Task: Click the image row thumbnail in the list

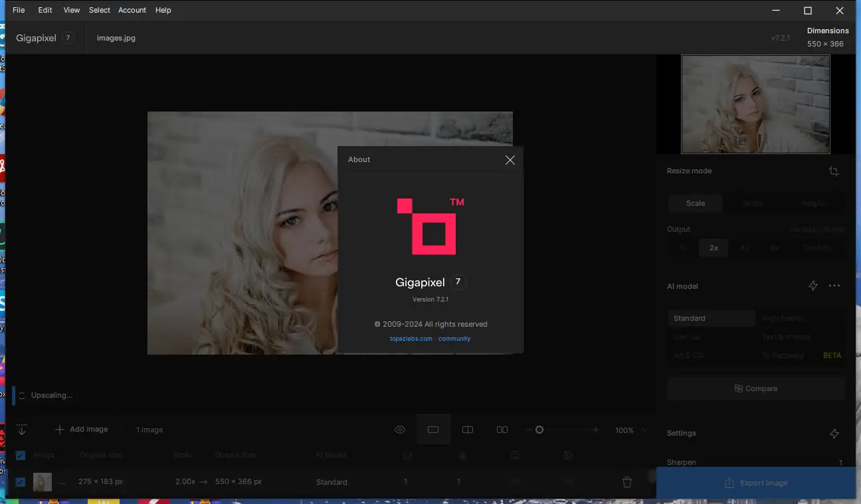Action: (43, 482)
